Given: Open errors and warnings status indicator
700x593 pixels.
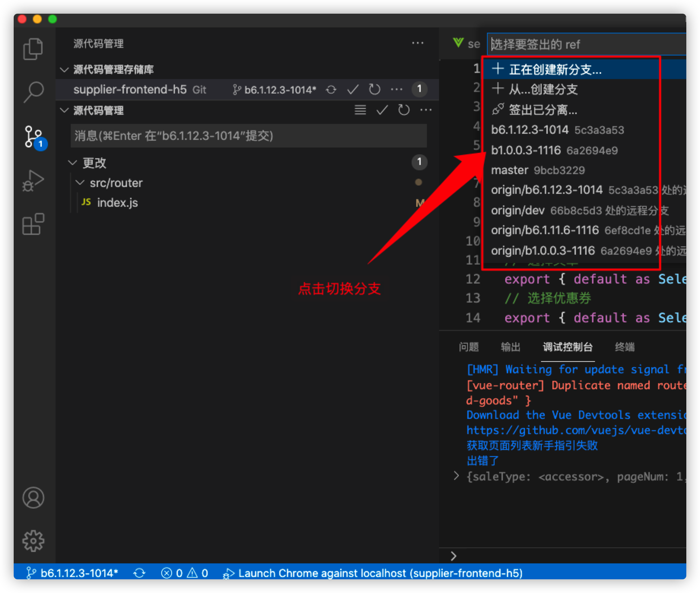Looking at the screenshot, I should point(185,573).
